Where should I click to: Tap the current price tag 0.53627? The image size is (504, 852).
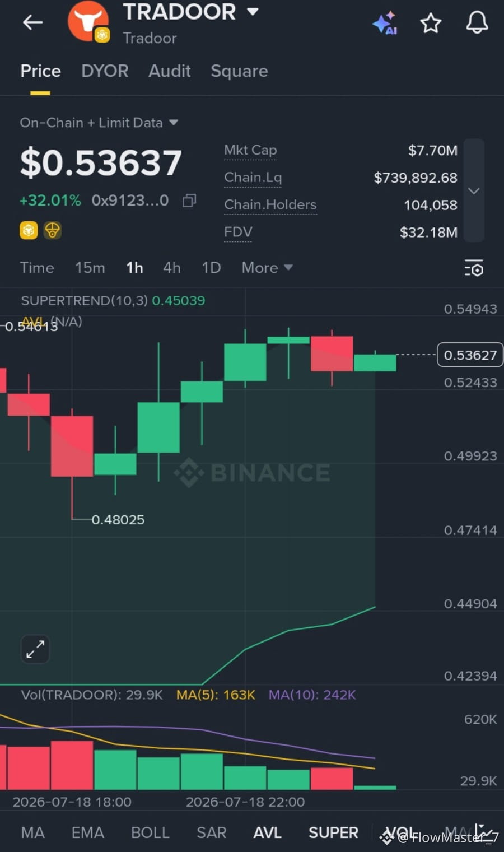coord(470,355)
